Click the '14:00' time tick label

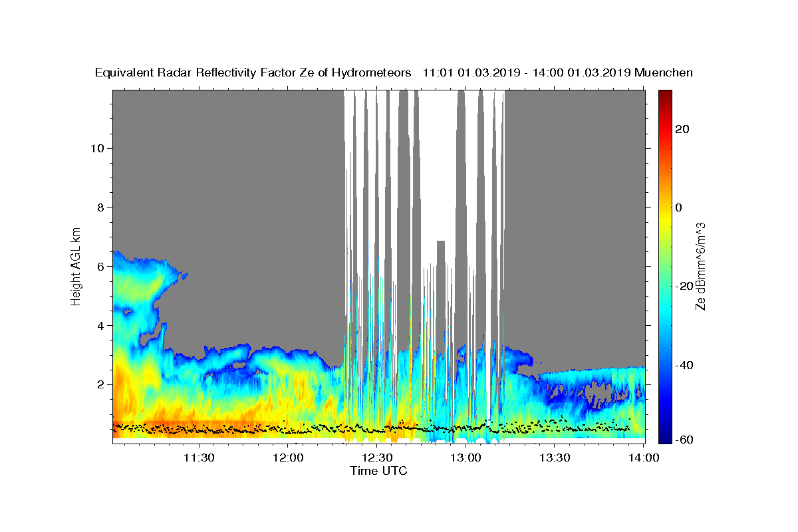pyautogui.click(x=643, y=458)
